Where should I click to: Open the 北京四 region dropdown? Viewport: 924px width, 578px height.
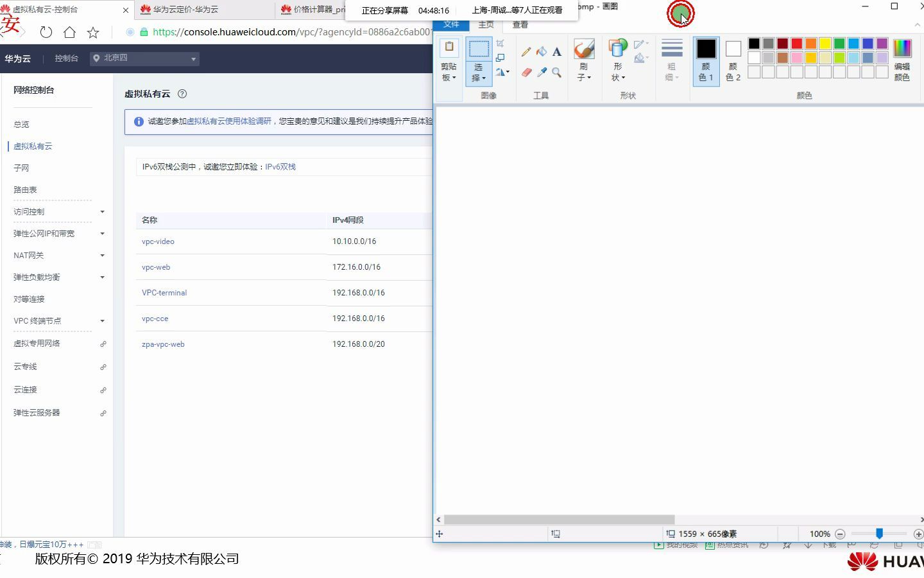click(x=145, y=58)
